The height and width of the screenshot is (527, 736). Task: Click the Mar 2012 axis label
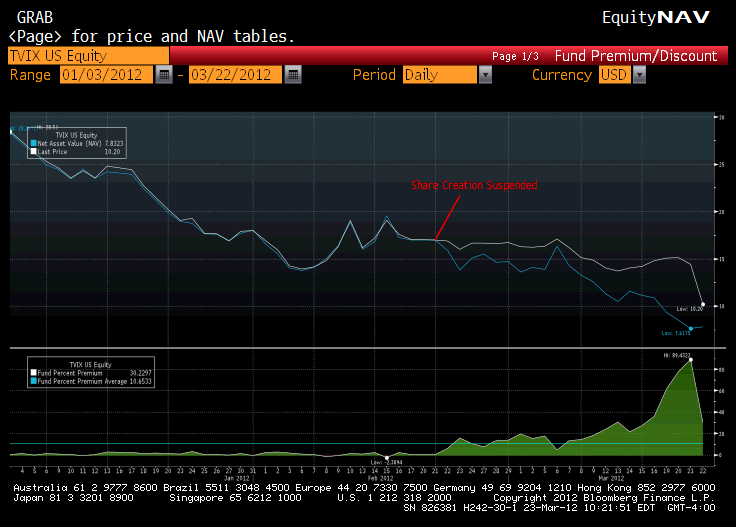611,478
